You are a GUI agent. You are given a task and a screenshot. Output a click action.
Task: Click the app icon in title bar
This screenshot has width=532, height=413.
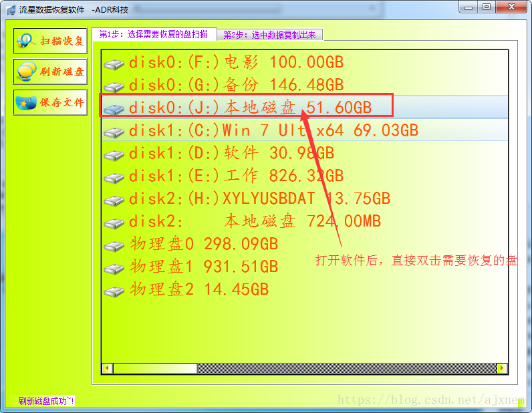pos(11,10)
